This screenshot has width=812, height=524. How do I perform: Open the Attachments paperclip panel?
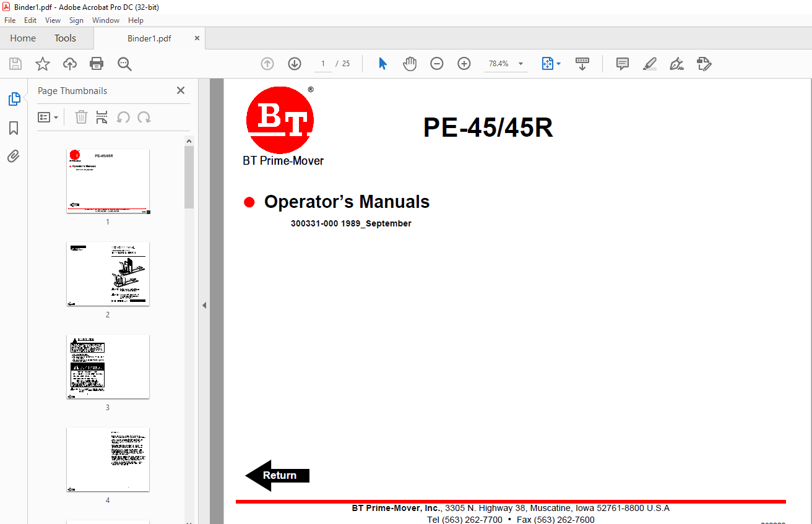coord(14,157)
